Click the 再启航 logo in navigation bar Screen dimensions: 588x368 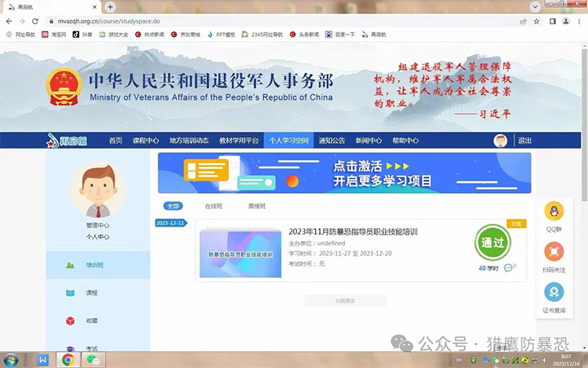(67, 140)
